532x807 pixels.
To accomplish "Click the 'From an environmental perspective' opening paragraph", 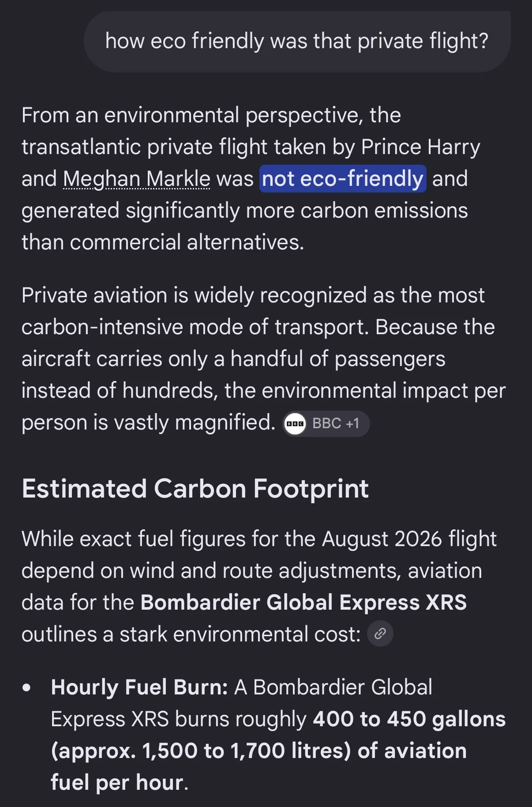I will coord(251,179).
